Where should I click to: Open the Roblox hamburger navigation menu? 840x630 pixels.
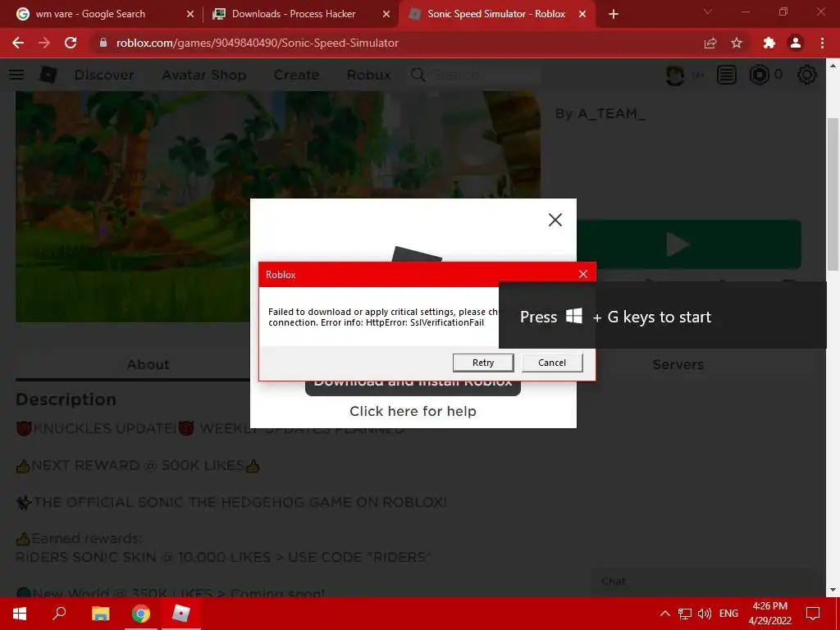(x=16, y=75)
